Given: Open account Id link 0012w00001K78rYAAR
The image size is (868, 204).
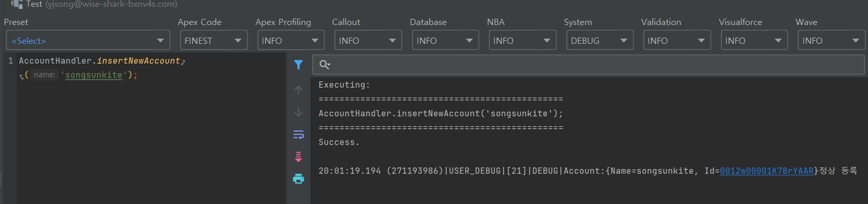Looking at the screenshot, I should point(767,171).
